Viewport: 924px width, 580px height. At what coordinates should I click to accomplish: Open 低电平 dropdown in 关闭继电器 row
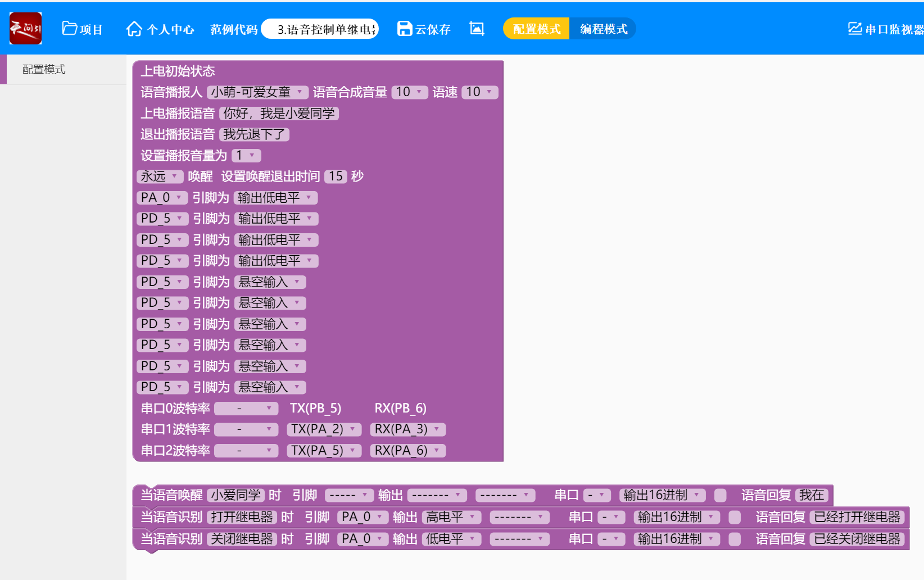click(x=452, y=539)
